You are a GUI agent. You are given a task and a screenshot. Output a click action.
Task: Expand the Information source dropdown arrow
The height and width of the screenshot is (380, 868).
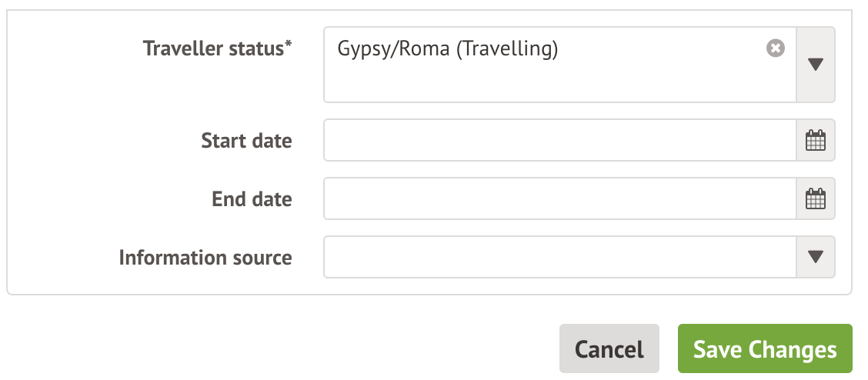click(x=816, y=257)
